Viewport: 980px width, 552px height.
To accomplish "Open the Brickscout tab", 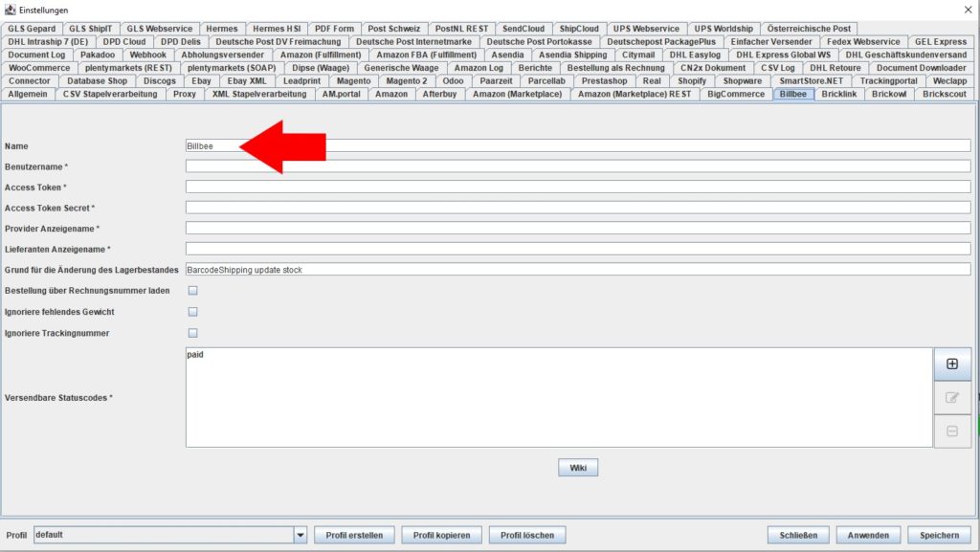I will tap(945, 95).
